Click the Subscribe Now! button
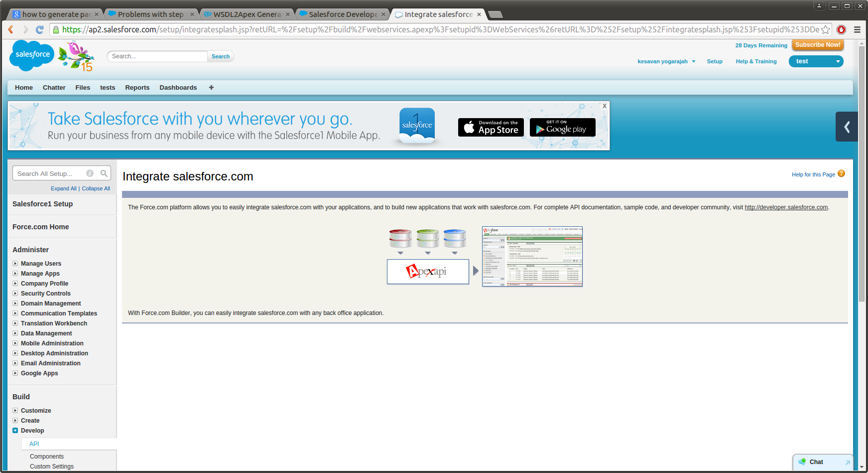Screen dimensions: 868x473 [x=818, y=45]
